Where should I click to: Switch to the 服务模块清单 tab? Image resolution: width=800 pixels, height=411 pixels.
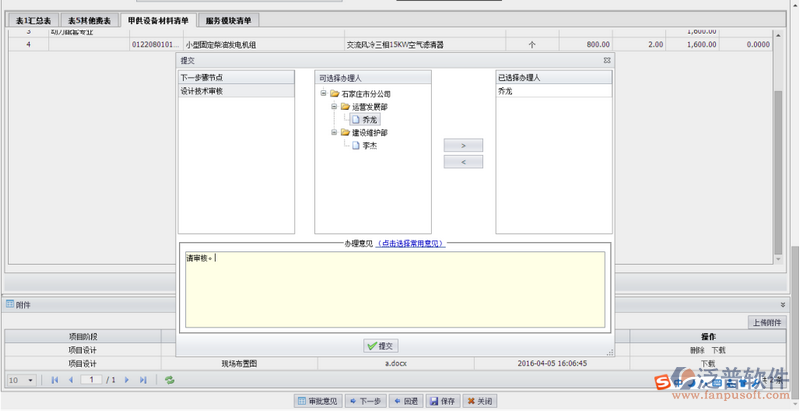tap(229, 20)
